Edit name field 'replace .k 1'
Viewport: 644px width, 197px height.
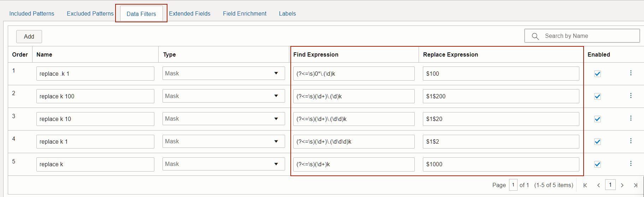click(95, 74)
